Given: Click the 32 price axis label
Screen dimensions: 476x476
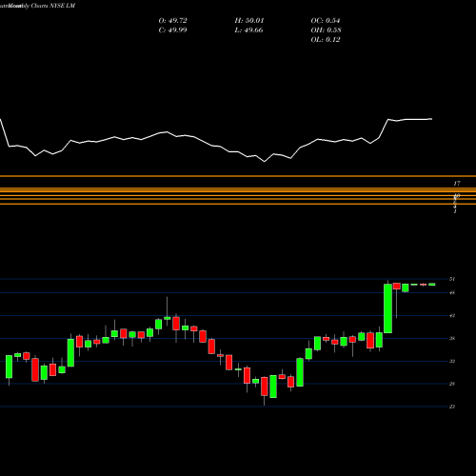Looking at the screenshot, I should (452, 361).
